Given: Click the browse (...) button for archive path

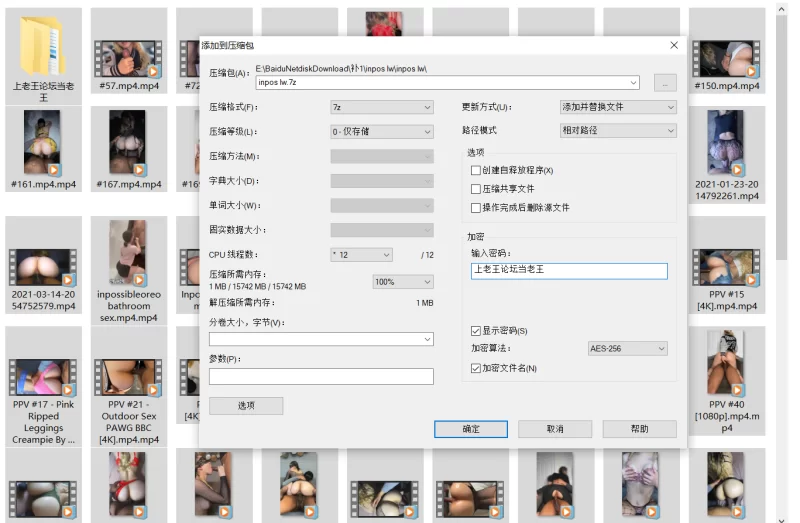Looking at the screenshot, I should (664, 83).
